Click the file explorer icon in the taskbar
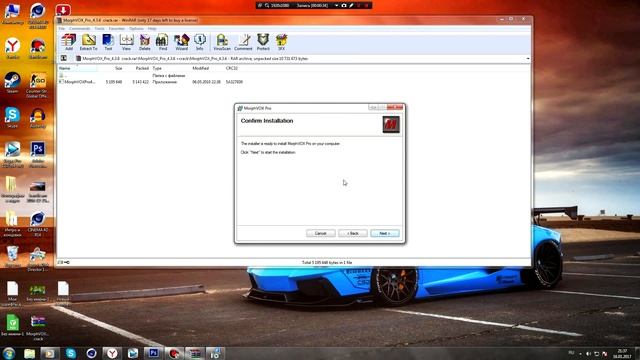 29,353
